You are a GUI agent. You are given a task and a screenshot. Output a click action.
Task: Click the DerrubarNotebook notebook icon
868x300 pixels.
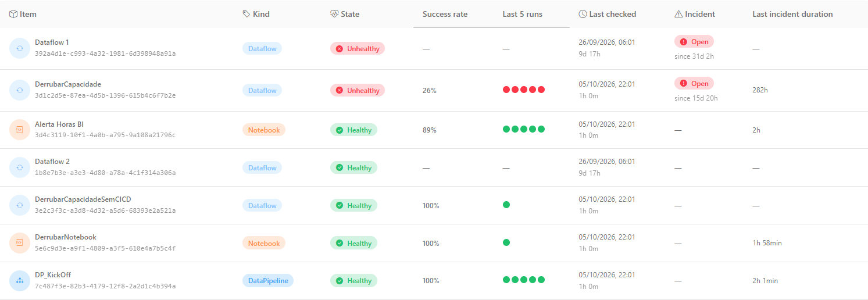click(x=19, y=243)
